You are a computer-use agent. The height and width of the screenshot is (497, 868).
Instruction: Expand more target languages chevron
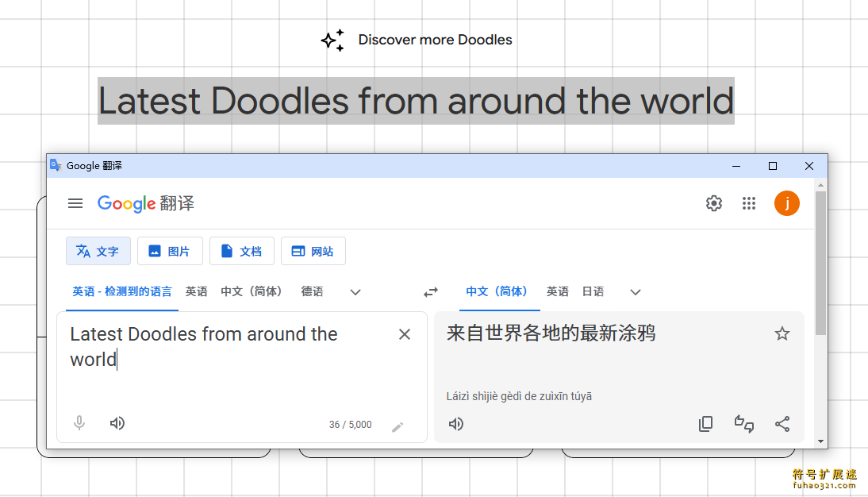coord(636,292)
